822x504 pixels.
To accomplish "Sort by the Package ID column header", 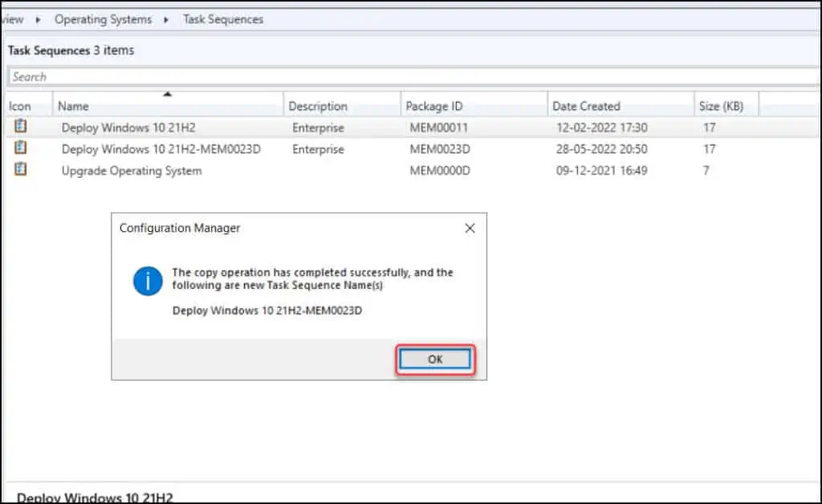I will pyautogui.click(x=474, y=106).
